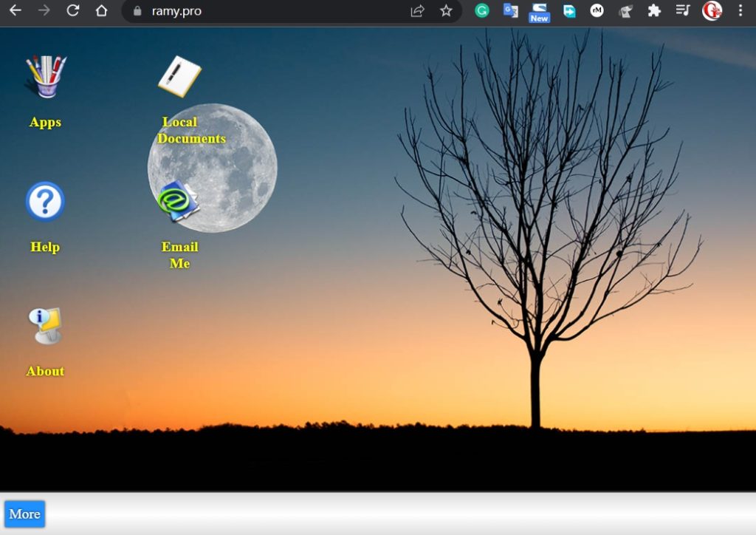Bookmark this page with the star icon
Screen dimensions: 756x535
(446, 11)
